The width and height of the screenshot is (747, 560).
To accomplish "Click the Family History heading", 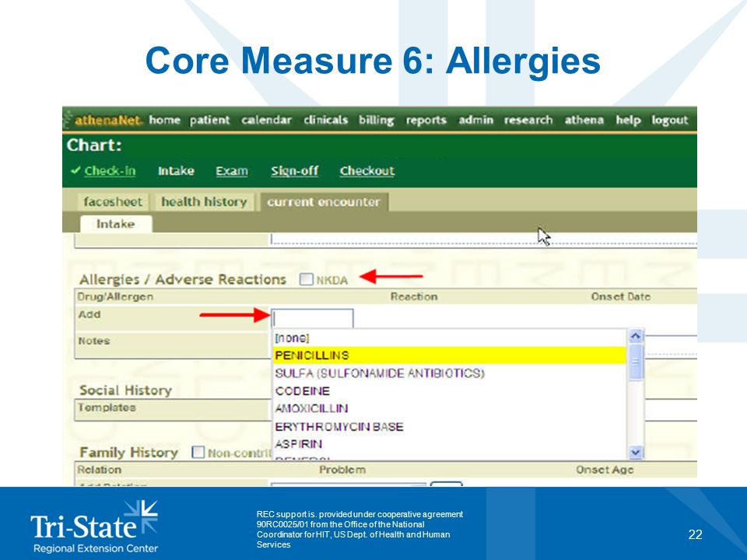I will [x=128, y=453].
